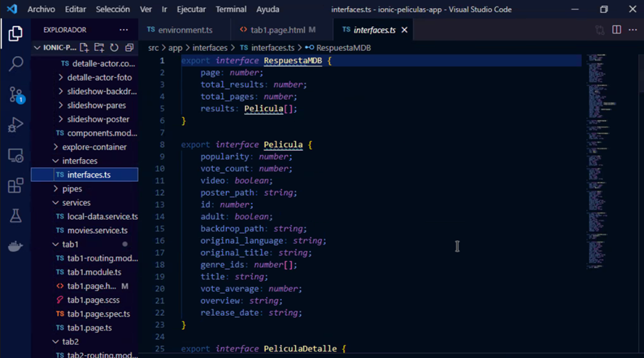Select the interfaces.ts editor tab
This screenshot has width=644, height=358.
coord(373,30)
